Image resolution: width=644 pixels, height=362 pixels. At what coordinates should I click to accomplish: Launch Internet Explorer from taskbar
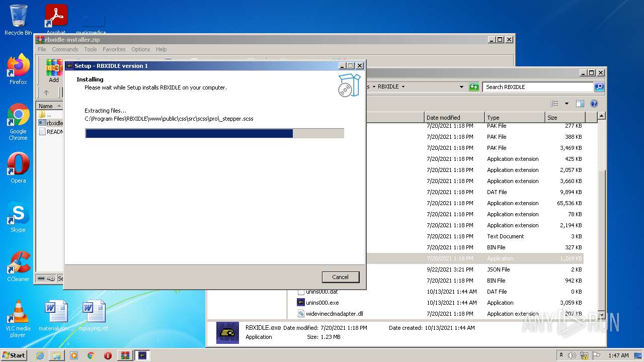(40, 355)
